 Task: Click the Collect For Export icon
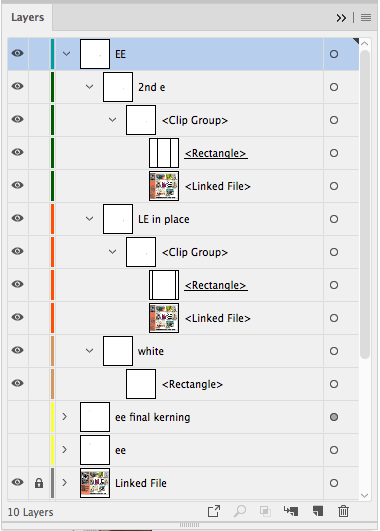point(214,511)
